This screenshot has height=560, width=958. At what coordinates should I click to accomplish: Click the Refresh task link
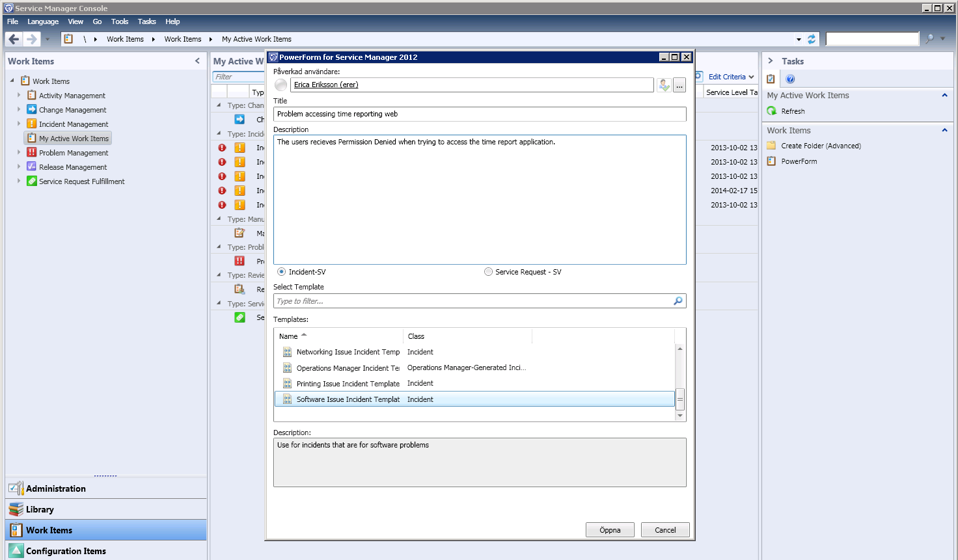(793, 111)
